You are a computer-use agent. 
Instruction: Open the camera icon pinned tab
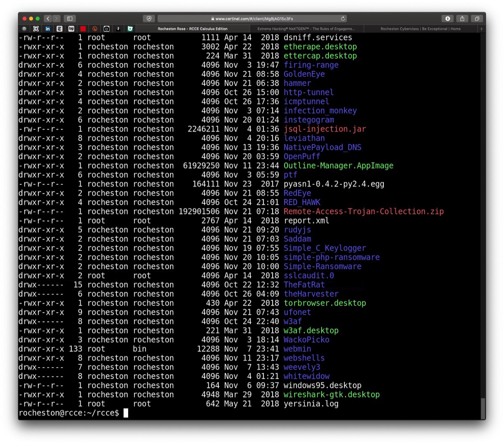pos(107,29)
